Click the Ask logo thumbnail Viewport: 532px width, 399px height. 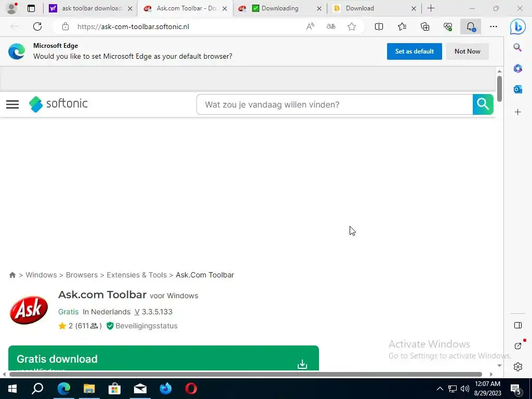tap(29, 310)
